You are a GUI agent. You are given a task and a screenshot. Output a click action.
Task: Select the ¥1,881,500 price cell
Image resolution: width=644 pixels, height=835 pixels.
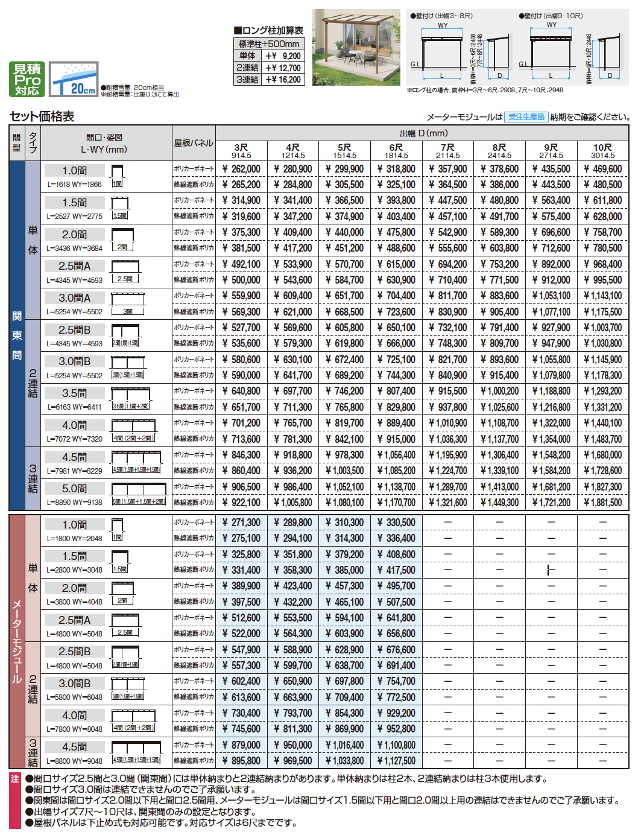point(603,503)
